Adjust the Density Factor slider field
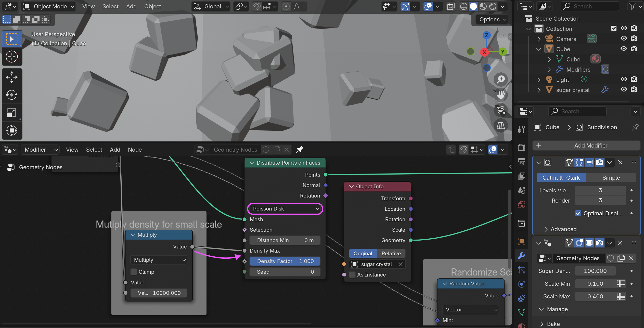Image resolution: width=644 pixels, height=328 pixels. [x=285, y=261]
